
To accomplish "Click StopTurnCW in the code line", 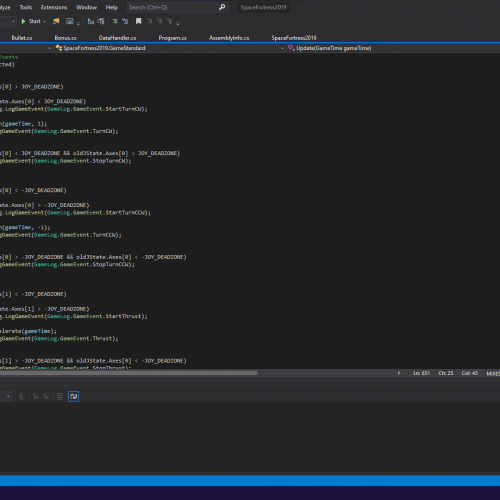I will (x=110, y=161).
